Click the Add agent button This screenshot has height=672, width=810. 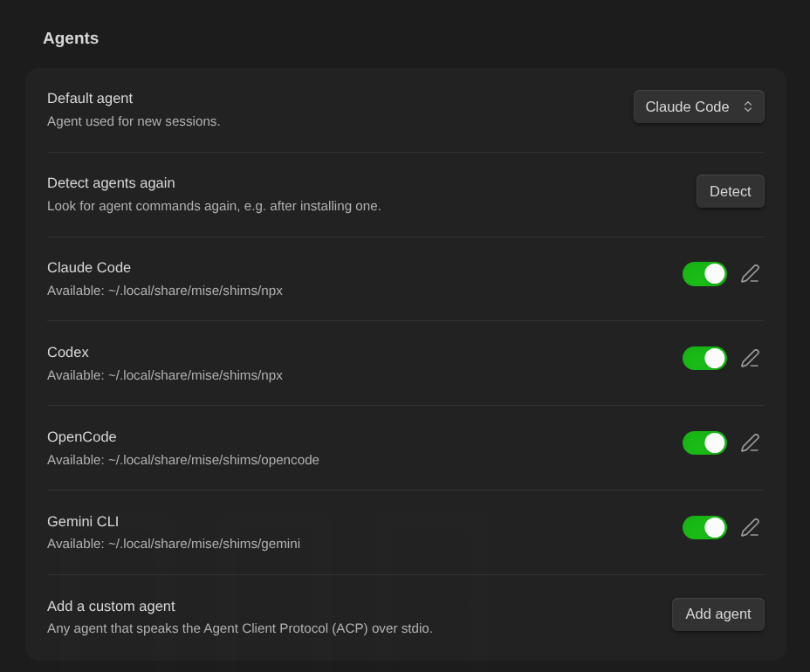pyautogui.click(x=718, y=614)
